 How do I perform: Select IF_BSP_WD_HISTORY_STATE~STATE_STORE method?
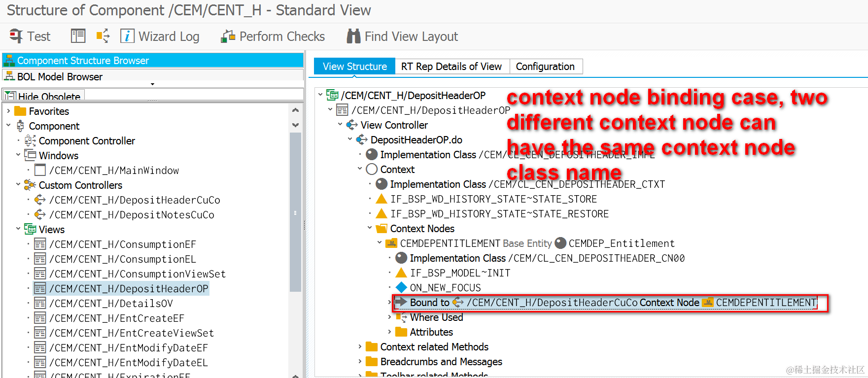(x=493, y=199)
